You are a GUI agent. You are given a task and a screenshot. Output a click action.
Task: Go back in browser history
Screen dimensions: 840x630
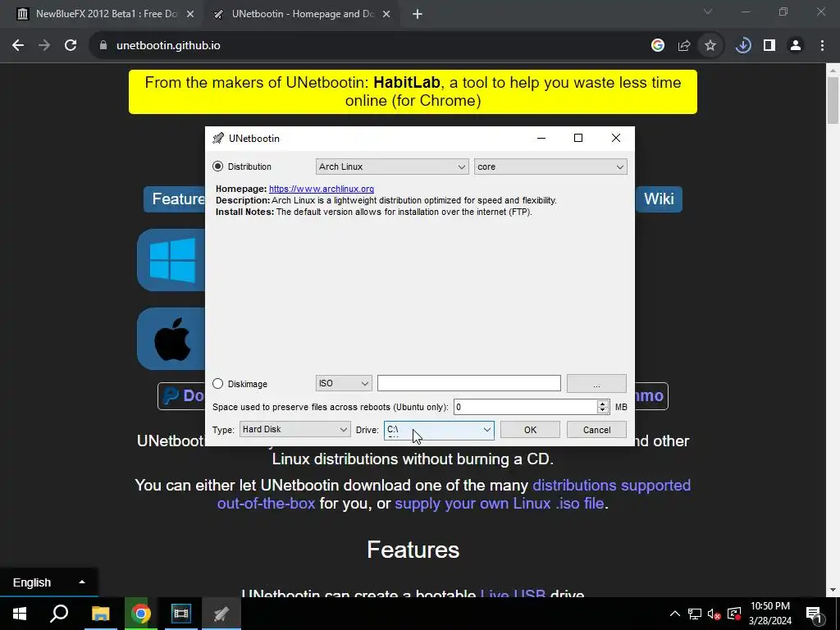coord(18,46)
